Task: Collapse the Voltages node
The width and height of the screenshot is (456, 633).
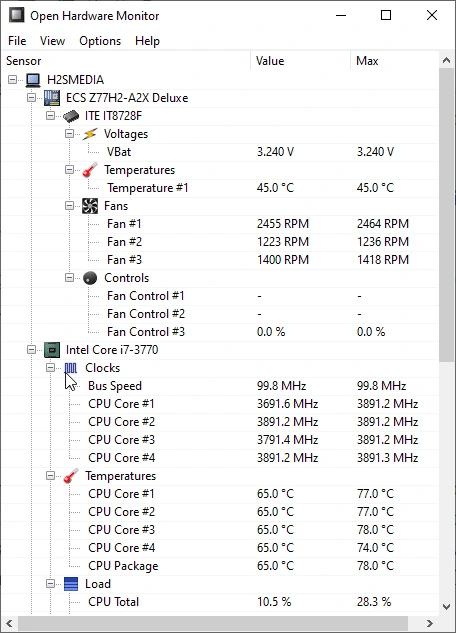Action: pyautogui.click(x=69, y=134)
